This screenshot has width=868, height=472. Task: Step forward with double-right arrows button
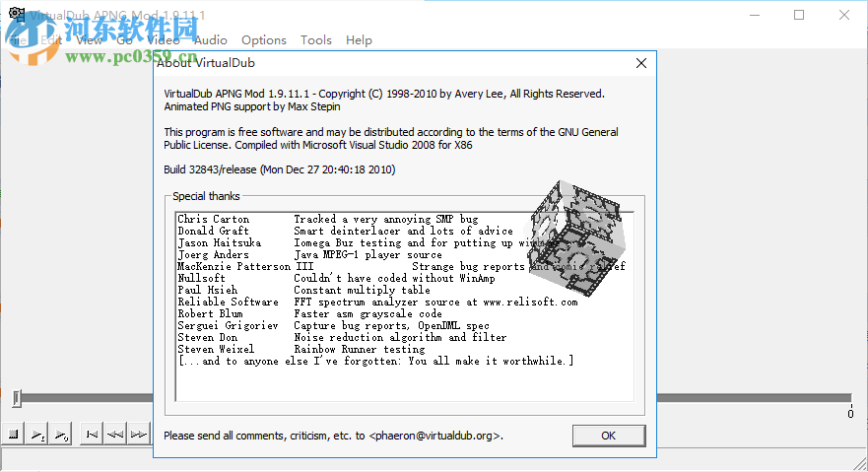point(138,435)
